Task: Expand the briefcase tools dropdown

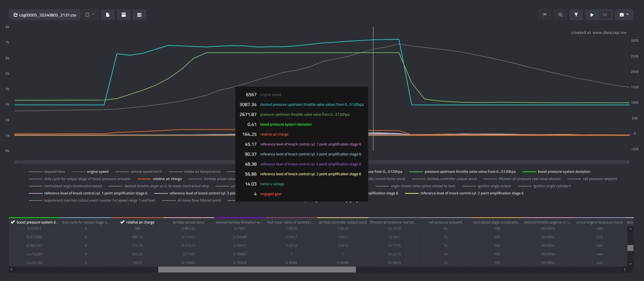Action: pos(624,15)
